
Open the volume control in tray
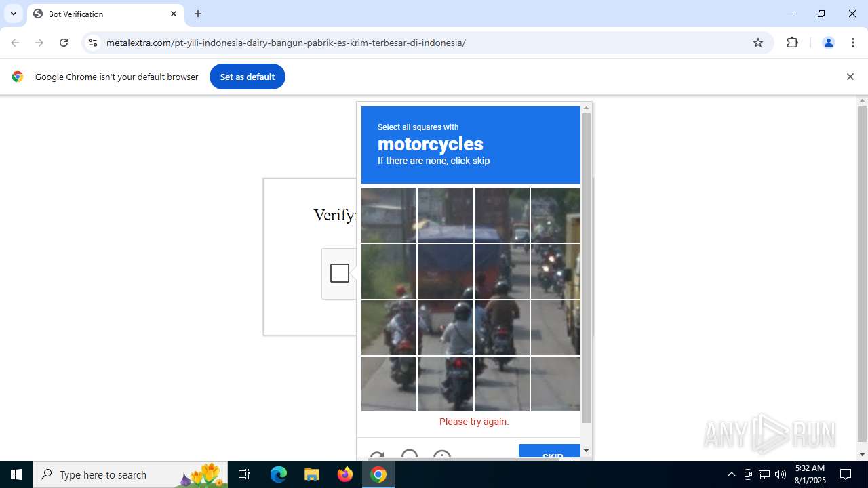(781, 474)
